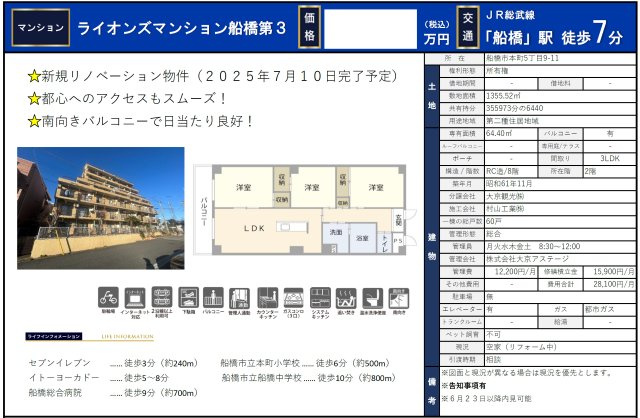This screenshot has height=418, width=640.
Task: Click the ＪＲ総武線 text
Action: 510,15
